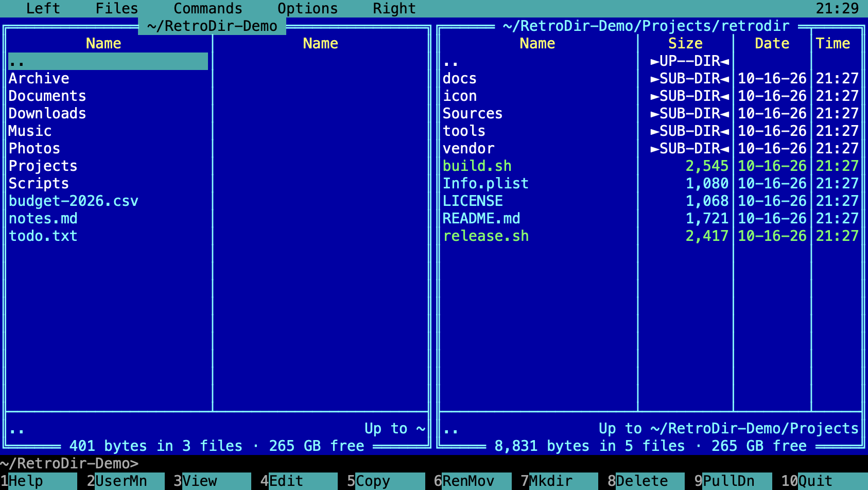The image size is (868, 490).
Task: Click the Time column header
Action: [832, 43]
